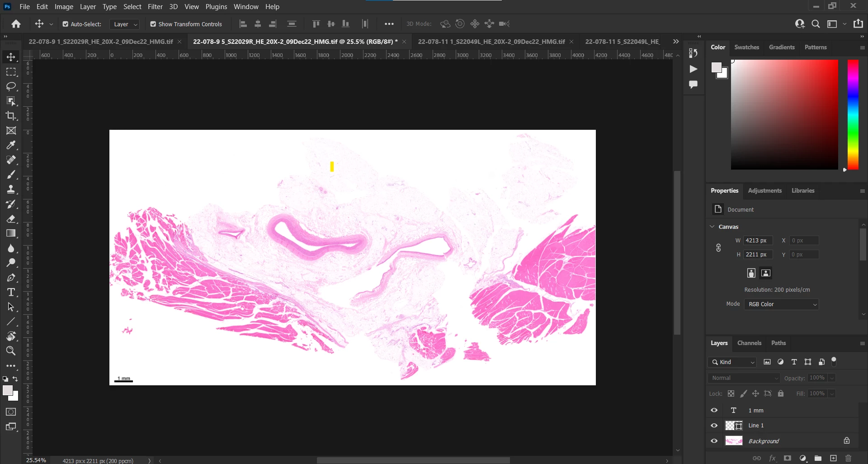Open the Plugins menu

click(x=216, y=7)
